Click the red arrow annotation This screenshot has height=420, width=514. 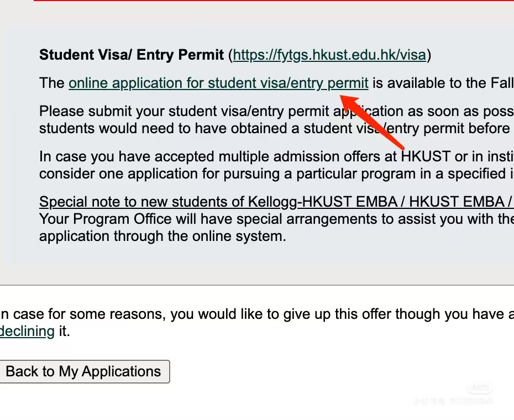pyautogui.click(x=372, y=122)
